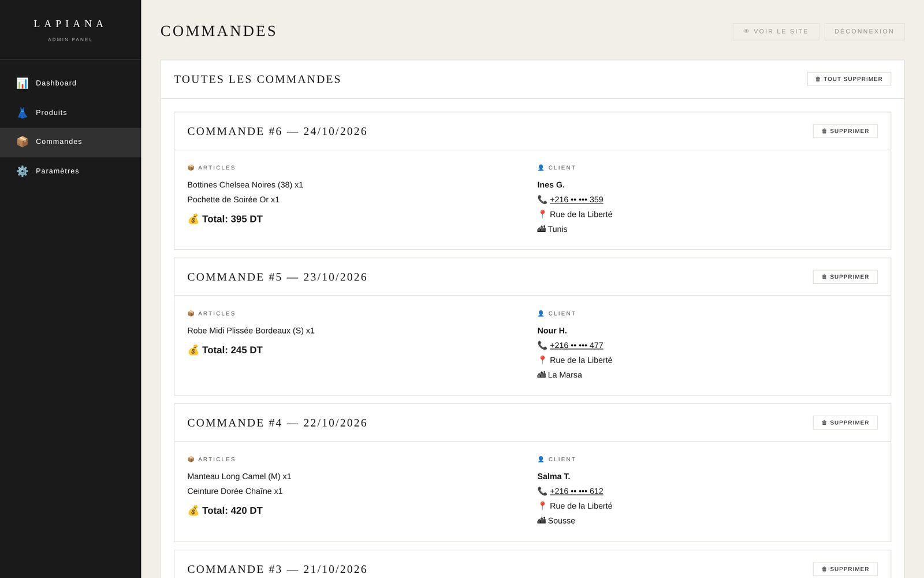
Task: Click the LAPIANA logo text
Action: [x=70, y=24]
